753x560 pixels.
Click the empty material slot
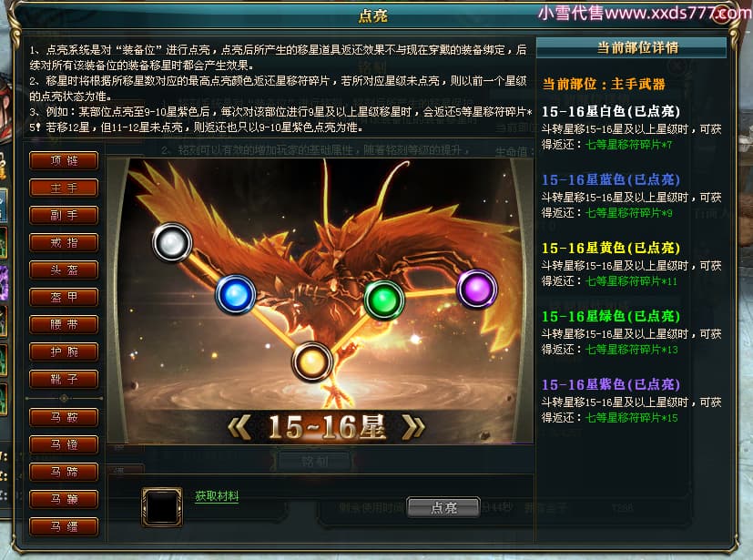(x=162, y=507)
